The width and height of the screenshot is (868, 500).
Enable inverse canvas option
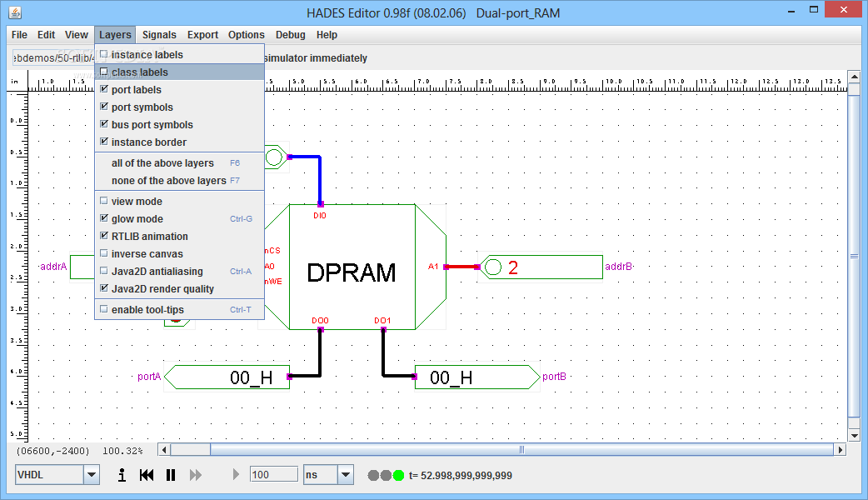click(x=179, y=254)
